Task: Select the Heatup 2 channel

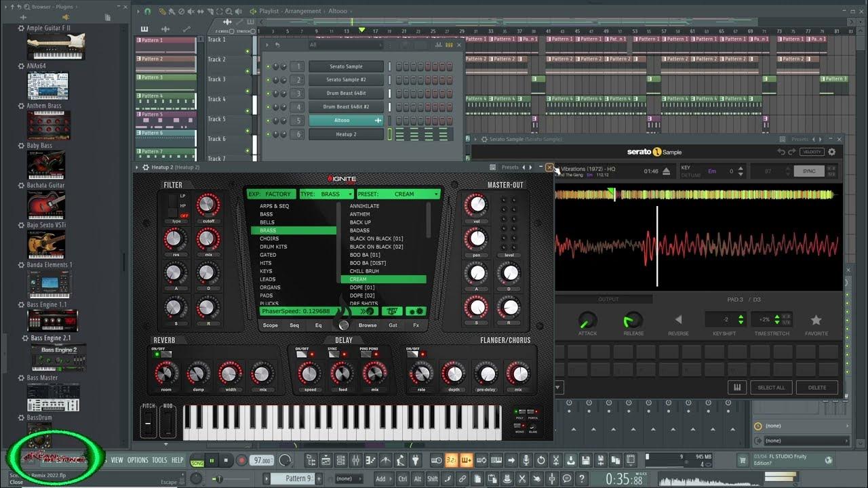Action: 346,134
